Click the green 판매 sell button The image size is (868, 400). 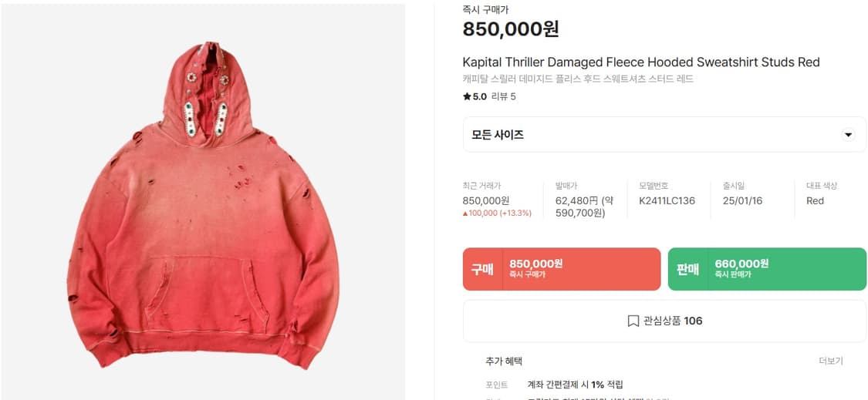click(767, 269)
